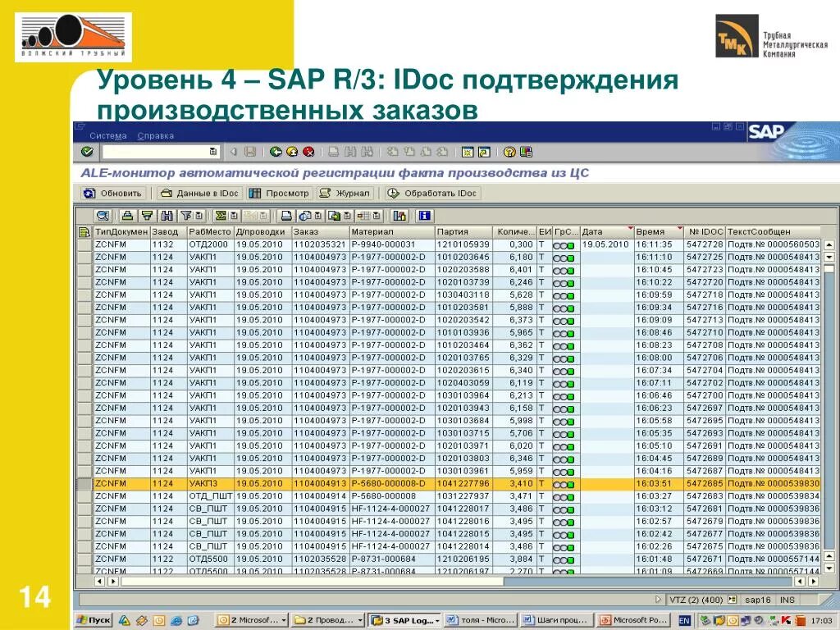
Task: Click the ALV graphic chart icon
Action: point(399,216)
